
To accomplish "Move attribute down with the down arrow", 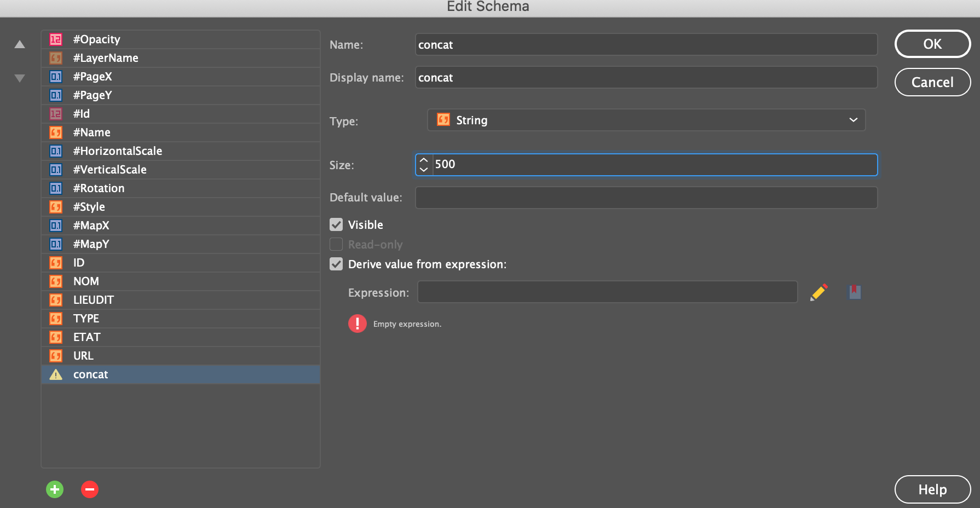I will (x=20, y=78).
